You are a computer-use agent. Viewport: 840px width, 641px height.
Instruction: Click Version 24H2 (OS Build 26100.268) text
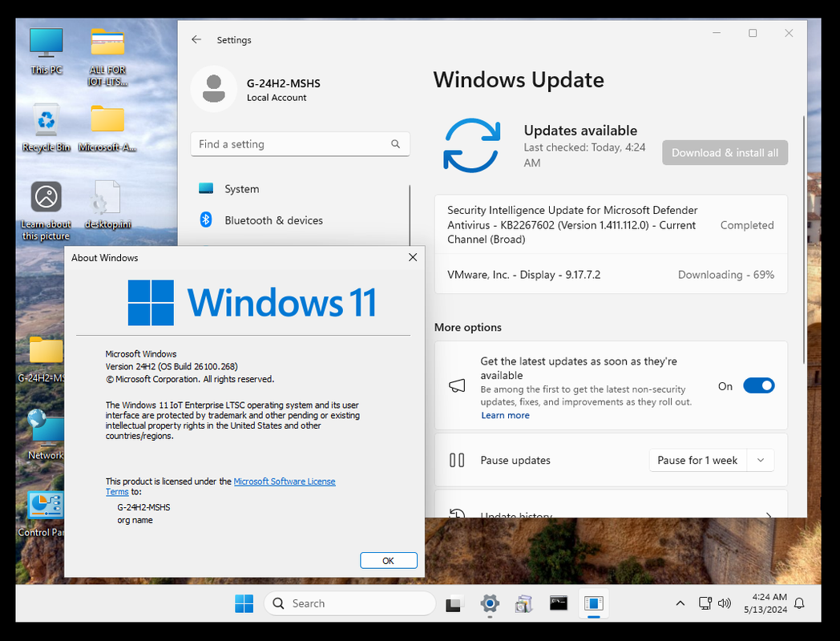tap(172, 366)
